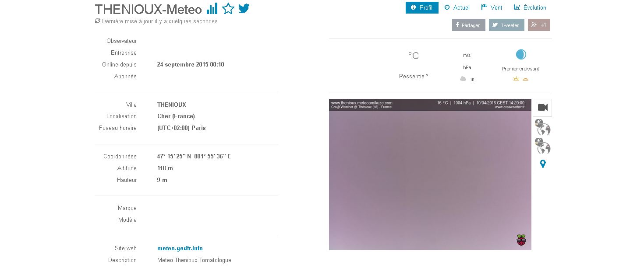
Task: Open the Twitter bird icon next to title
Action: coord(244,8)
